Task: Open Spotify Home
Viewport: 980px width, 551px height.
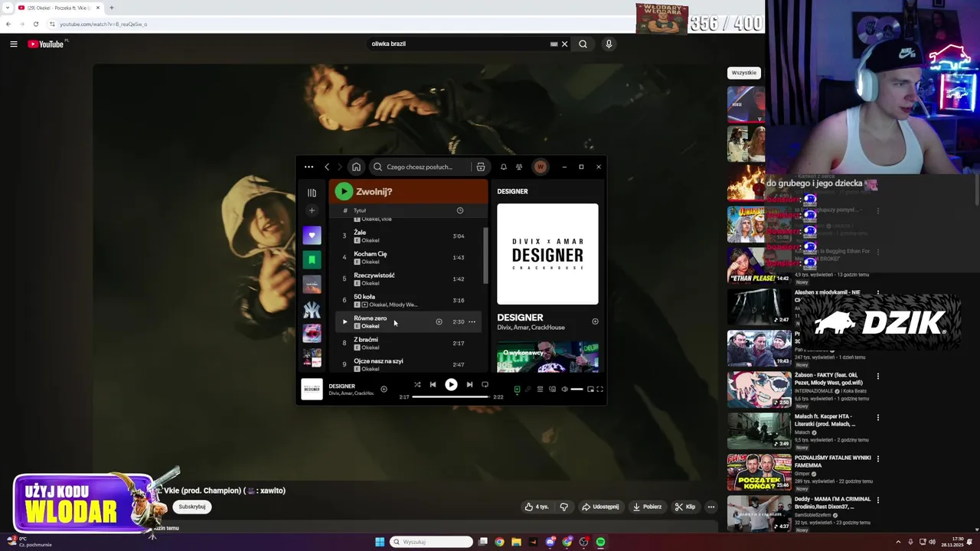Action: coord(356,167)
